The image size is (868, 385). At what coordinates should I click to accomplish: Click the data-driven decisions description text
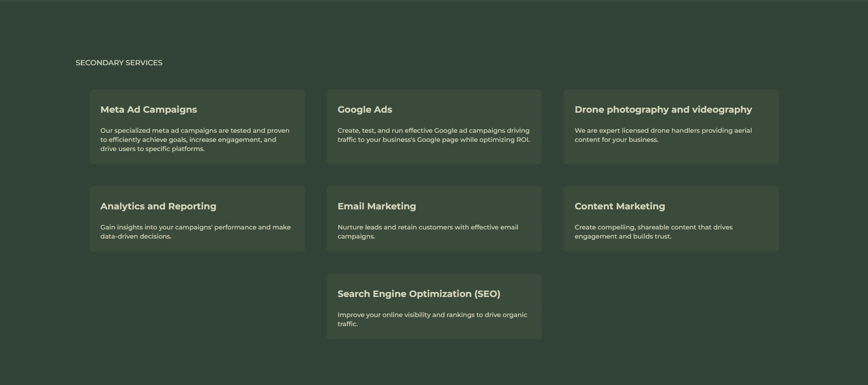195,232
